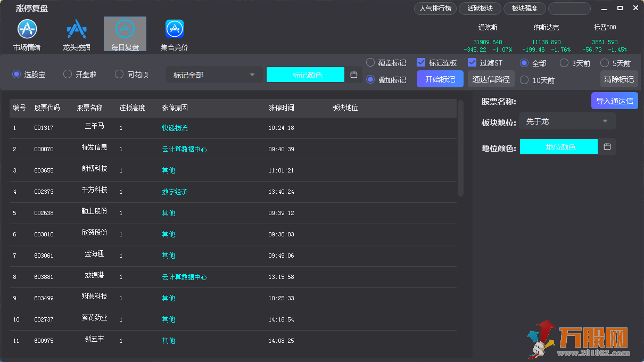
Task: Click 数字经济 reason for 千方科技
Action: tap(175, 192)
